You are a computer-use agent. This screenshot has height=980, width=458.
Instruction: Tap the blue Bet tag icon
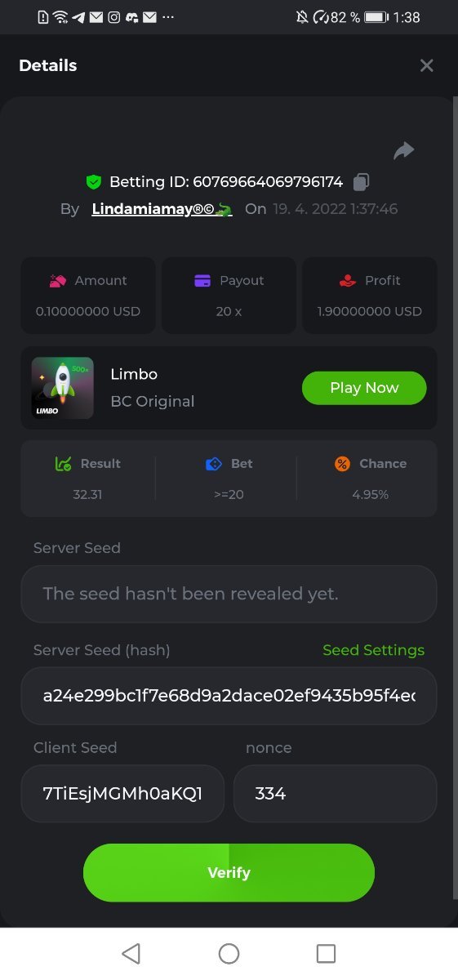coord(214,464)
